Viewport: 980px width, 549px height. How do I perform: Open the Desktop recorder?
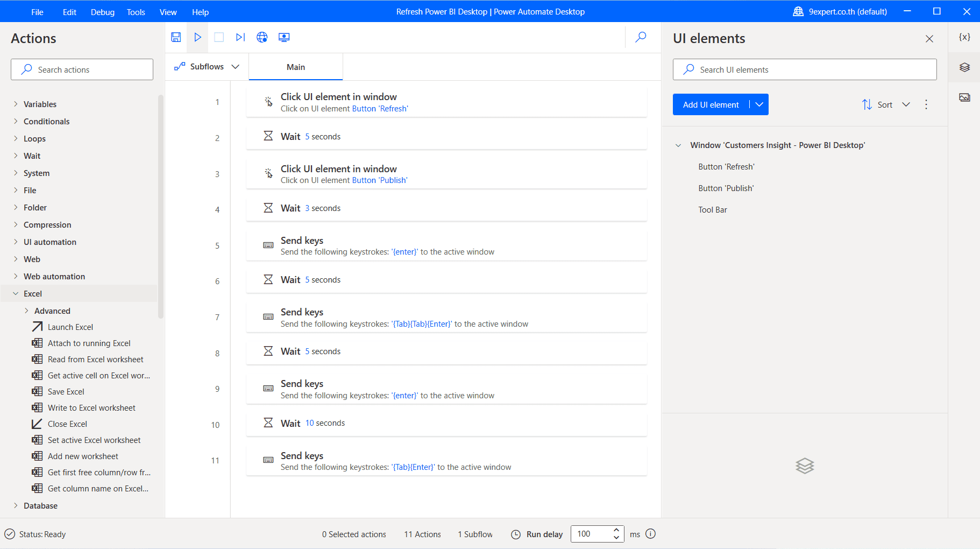click(283, 37)
